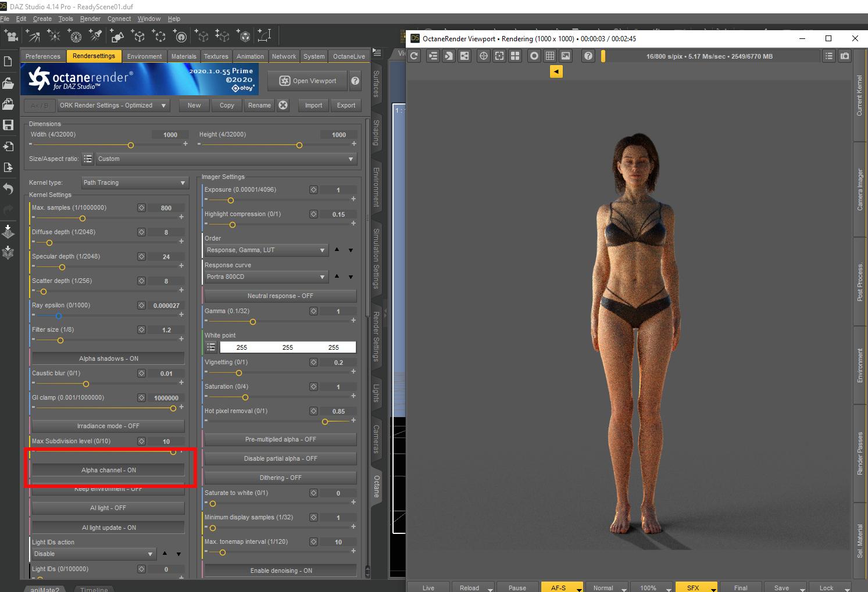Click the Save floppy disk icon
The height and width of the screenshot is (592, 868).
pyautogui.click(x=8, y=125)
